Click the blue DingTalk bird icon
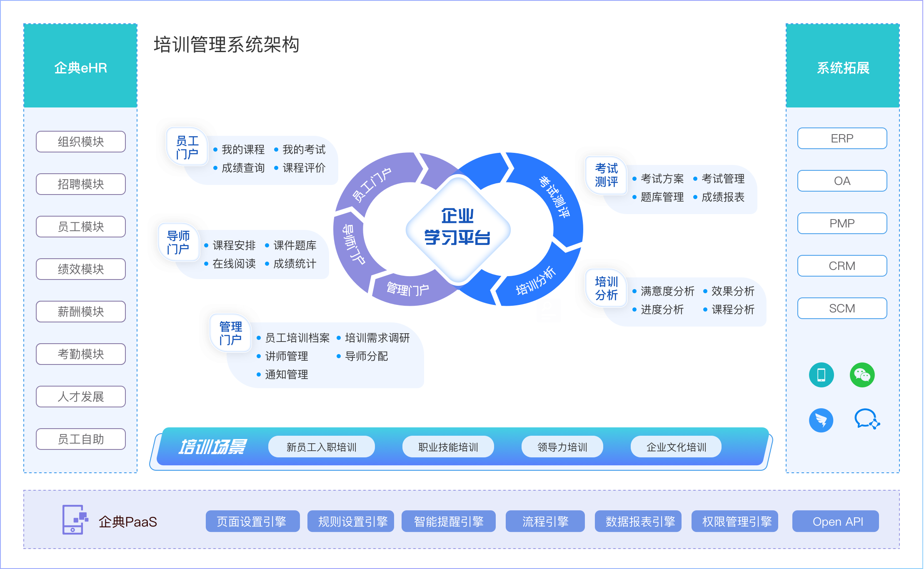924x569 pixels. 821,420
